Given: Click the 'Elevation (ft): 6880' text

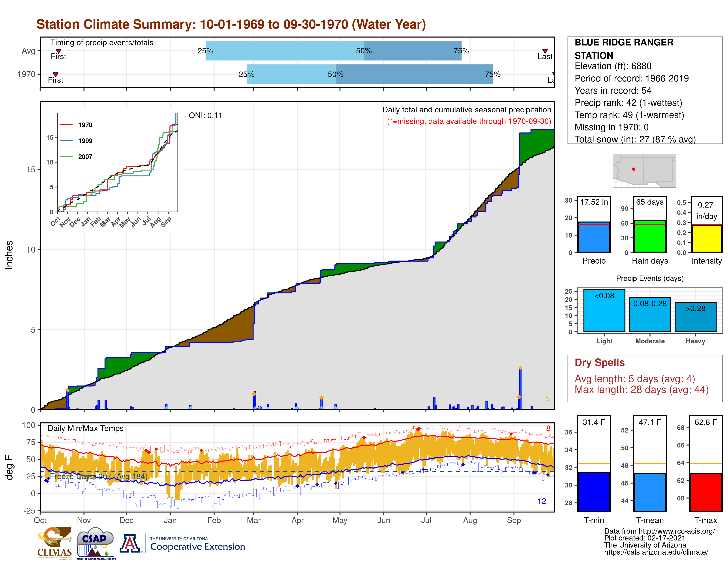Looking at the screenshot, I should 613,66.
